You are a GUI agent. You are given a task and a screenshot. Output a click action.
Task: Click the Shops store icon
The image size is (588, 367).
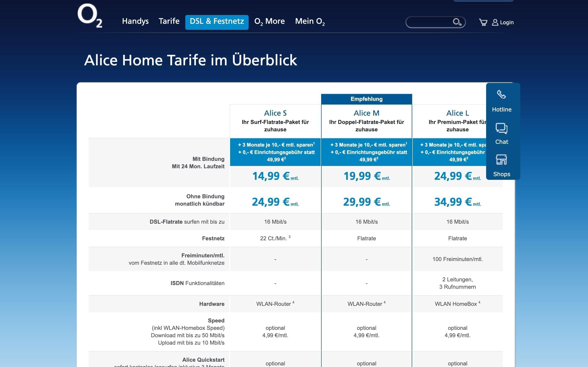point(501,159)
